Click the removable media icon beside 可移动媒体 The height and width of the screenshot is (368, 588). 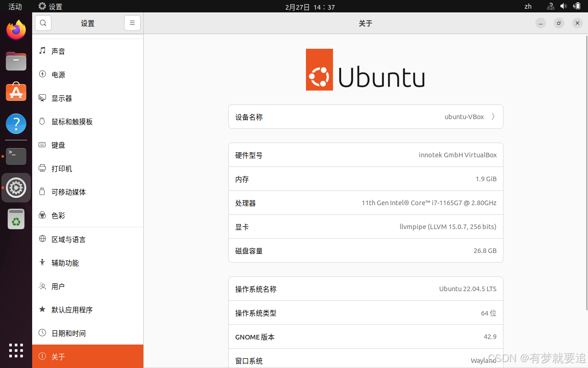point(42,191)
